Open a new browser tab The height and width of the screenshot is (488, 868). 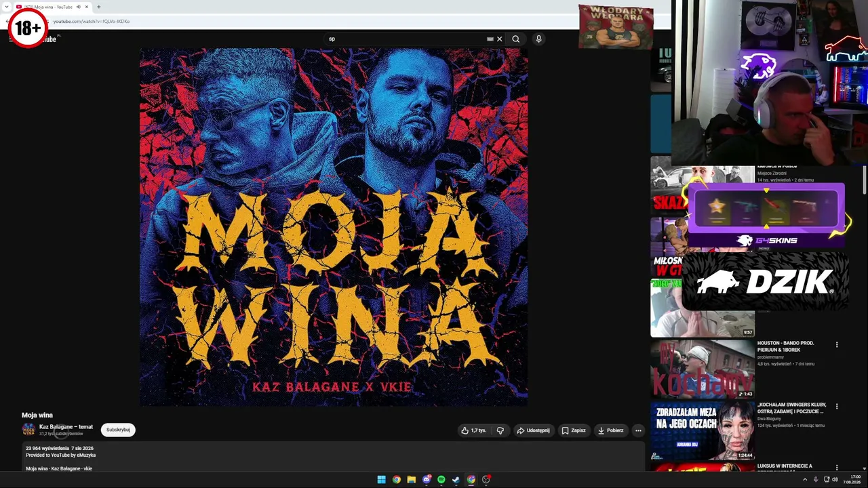point(98,7)
